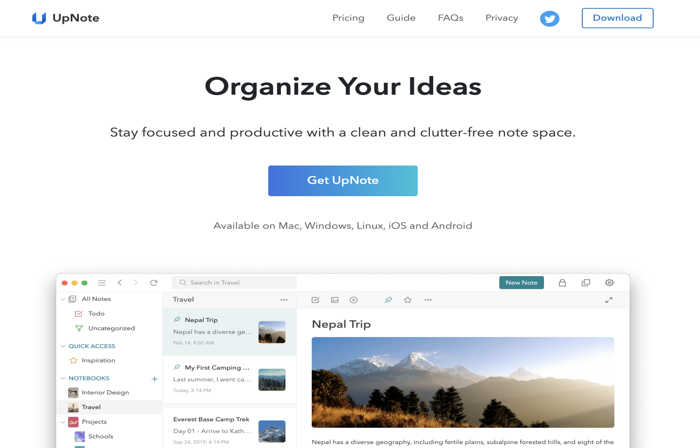Toggle the sidebar hamburger icon

coord(102,282)
